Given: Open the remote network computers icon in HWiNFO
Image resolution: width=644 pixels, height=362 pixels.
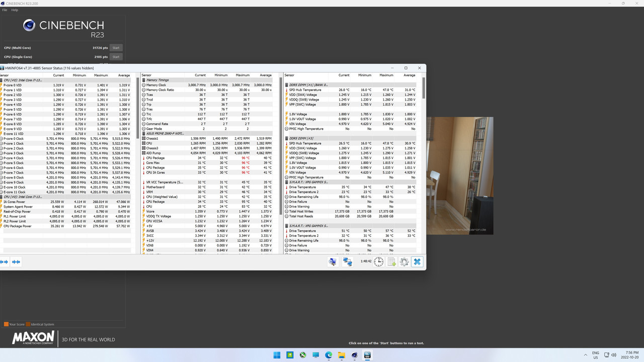Looking at the screenshot, I should (x=348, y=261).
